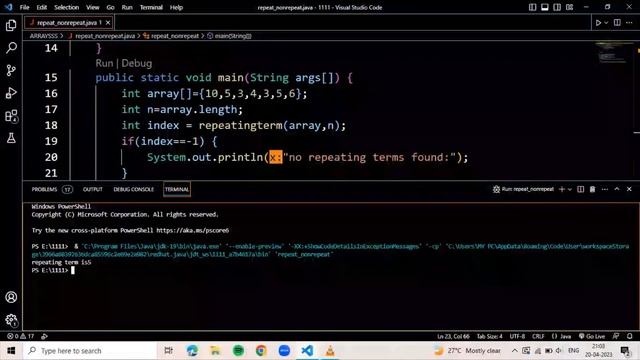This screenshot has width=640, height=360.
Task: Click the Run code lens above main
Action: [x=104, y=63]
